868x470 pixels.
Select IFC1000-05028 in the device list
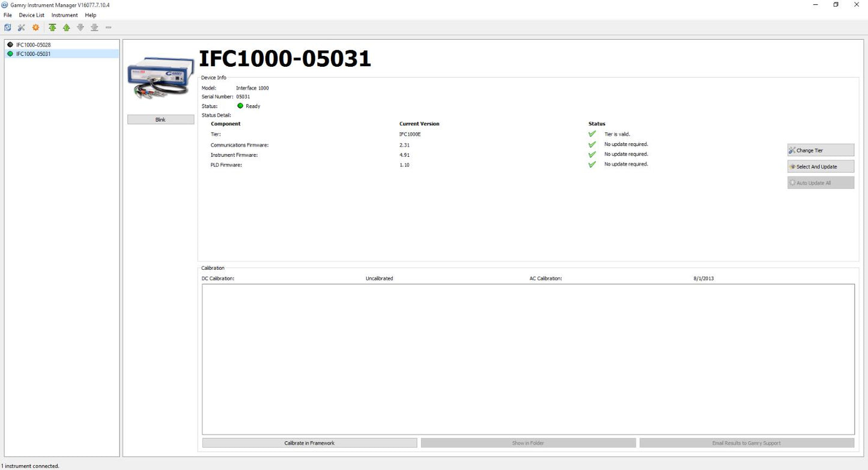[x=33, y=44]
